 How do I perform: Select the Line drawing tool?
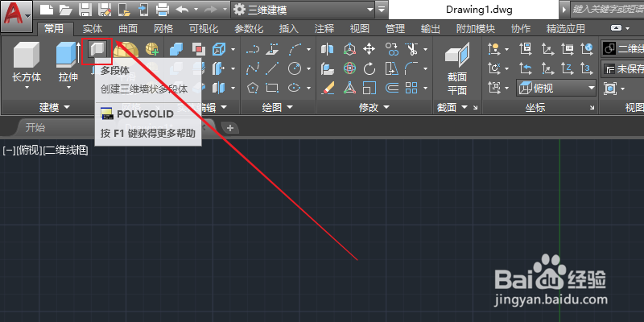[272, 68]
